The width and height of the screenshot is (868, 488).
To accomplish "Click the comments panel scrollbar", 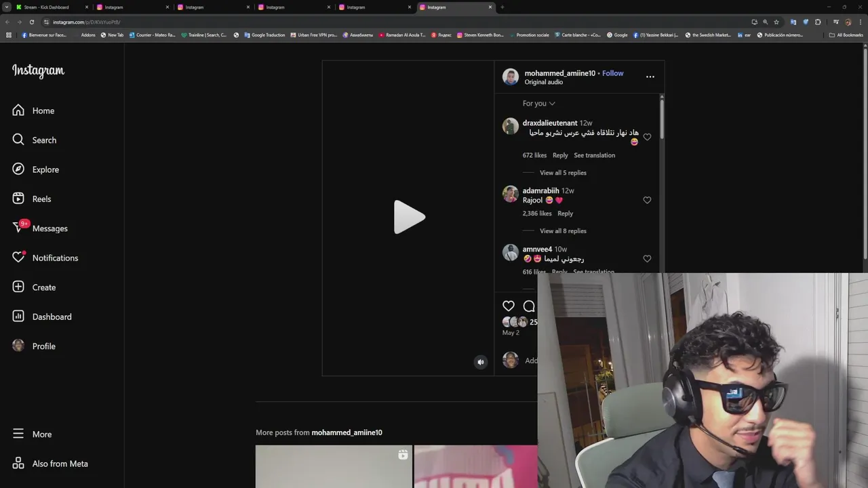I will coord(662,119).
